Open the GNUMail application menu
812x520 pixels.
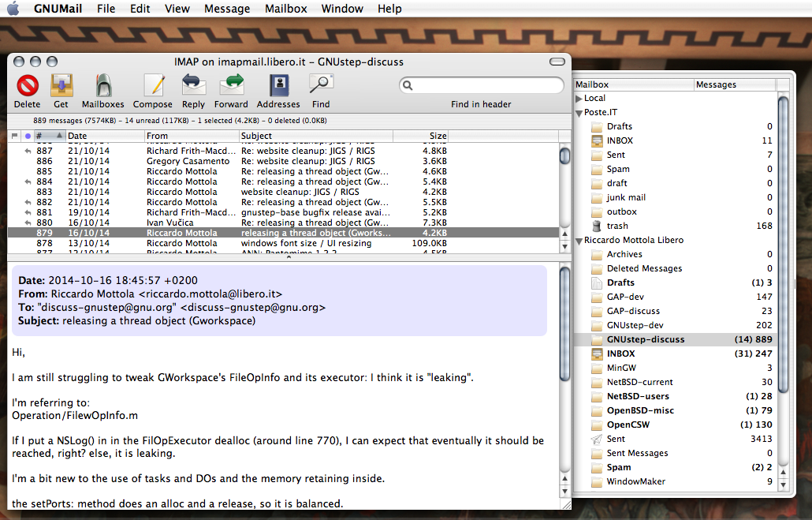(58, 9)
